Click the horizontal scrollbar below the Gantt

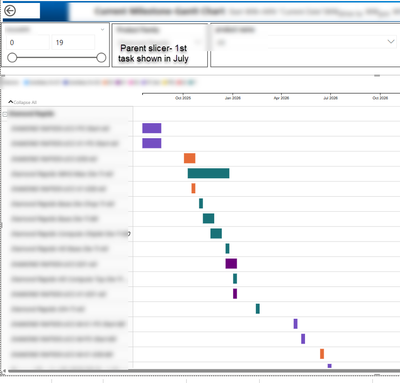point(200,371)
